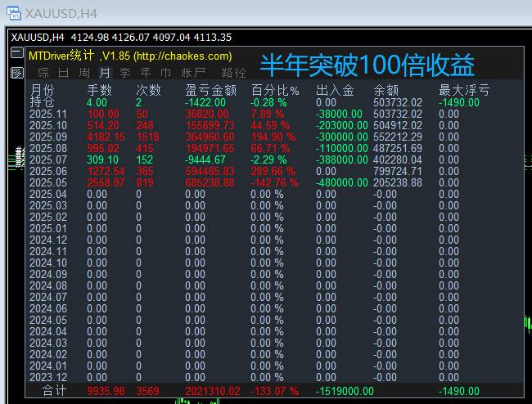Click the 2025.07 month row label
This screenshot has width=532, height=404.
[48, 159]
